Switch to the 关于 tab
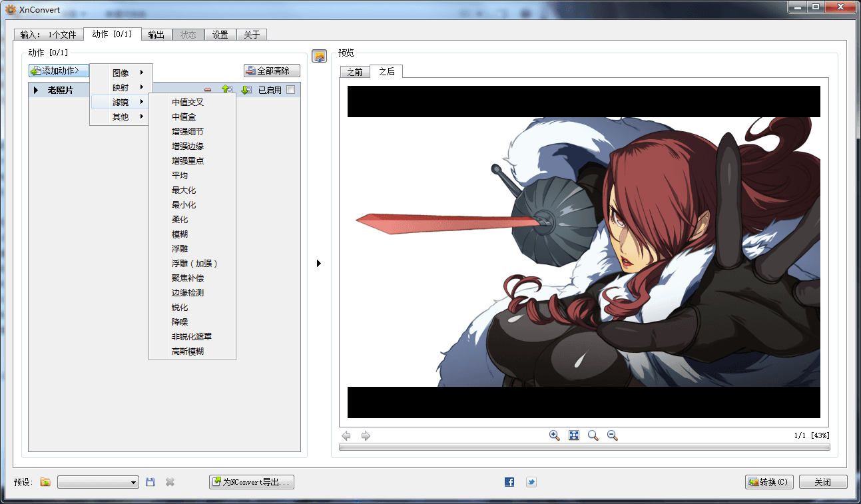 click(x=252, y=35)
